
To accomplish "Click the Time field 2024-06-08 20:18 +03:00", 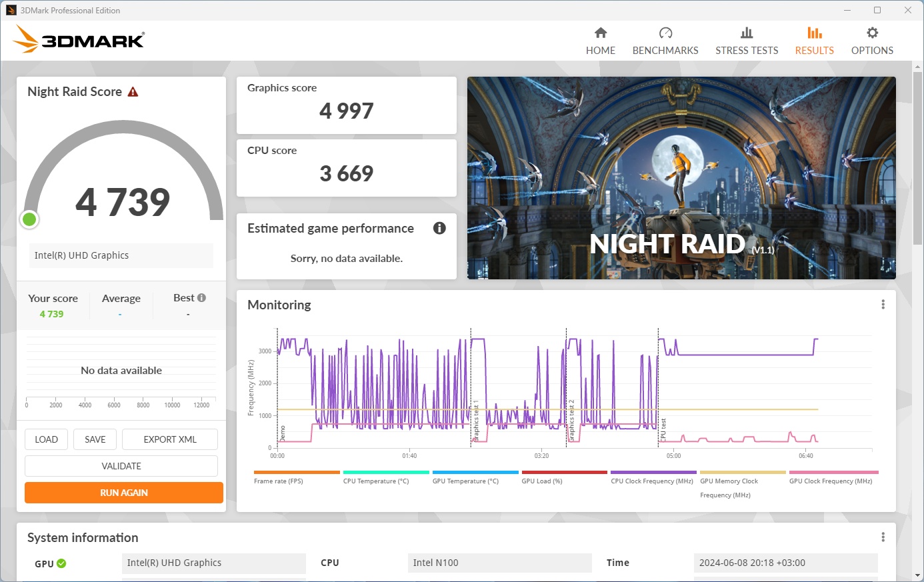I will point(786,563).
